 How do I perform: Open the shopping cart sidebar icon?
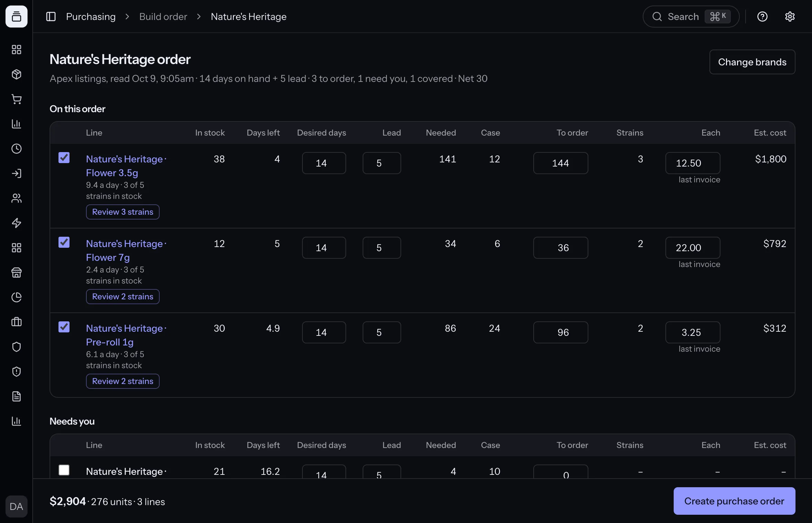pos(17,99)
